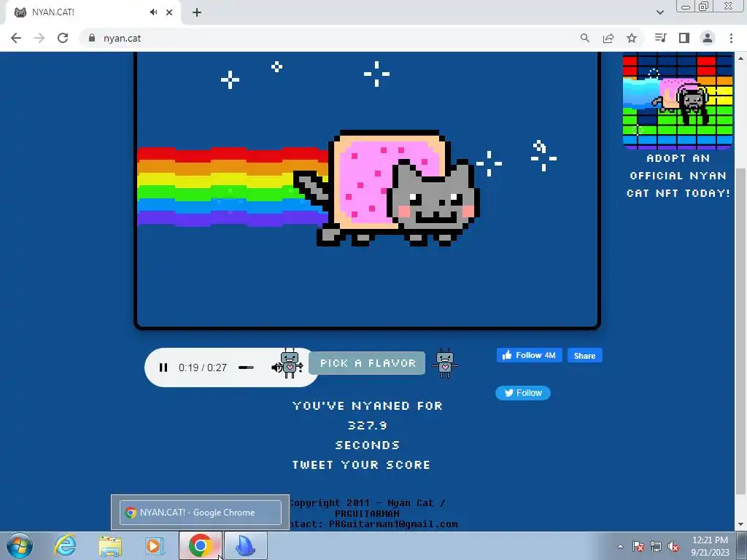This screenshot has height=560, width=747.
Task: Select the NYAN.CAT! browser tab
Action: pos(93,12)
